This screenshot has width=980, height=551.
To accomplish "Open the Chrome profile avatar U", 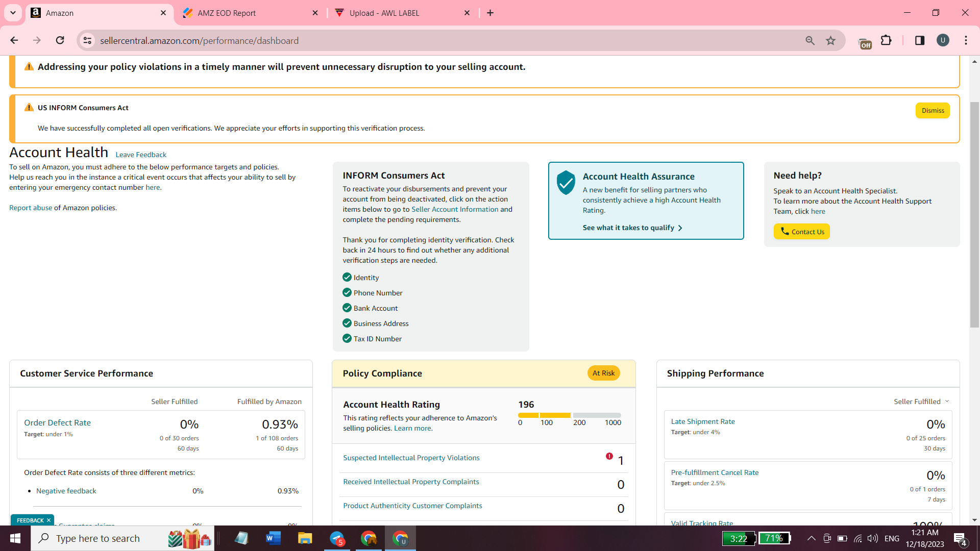I will click(943, 40).
